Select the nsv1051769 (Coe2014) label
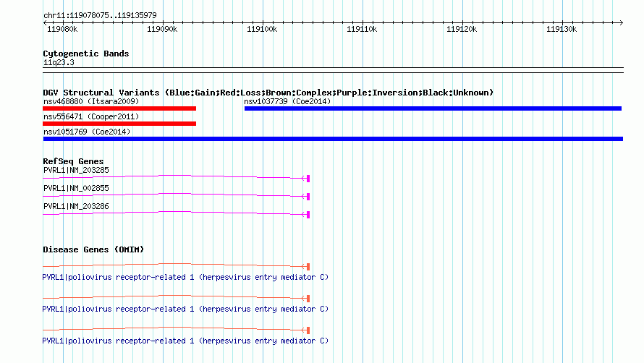This screenshot has width=644, height=363. [x=87, y=132]
